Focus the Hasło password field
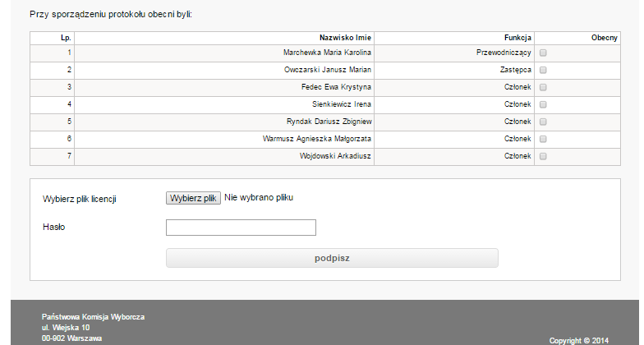 tap(241, 228)
